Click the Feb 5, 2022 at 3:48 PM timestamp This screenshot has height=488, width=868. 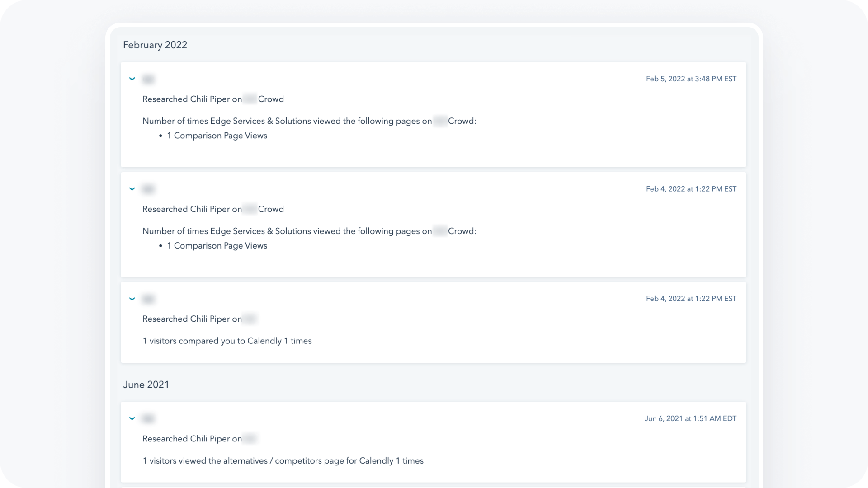[x=691, y=79]
